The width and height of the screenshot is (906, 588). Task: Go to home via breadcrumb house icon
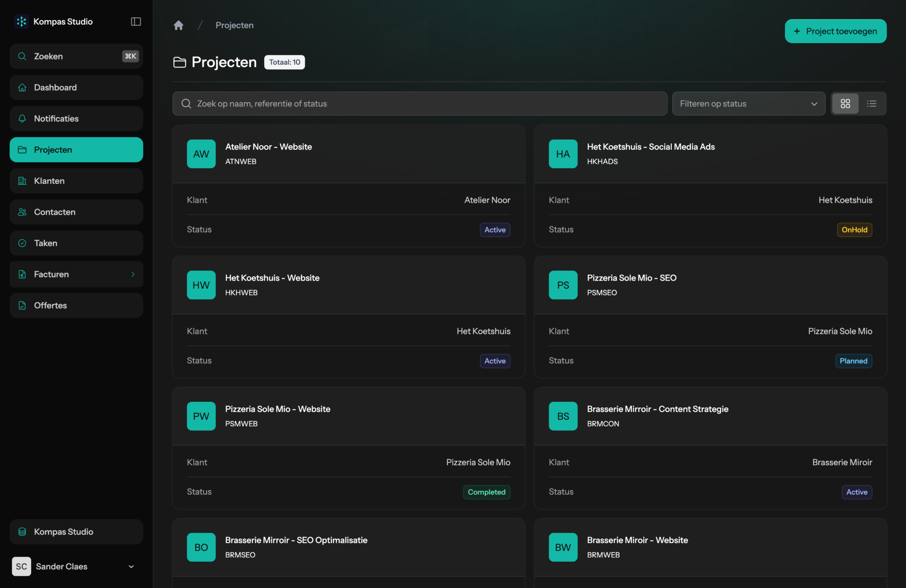coord(178,25)
